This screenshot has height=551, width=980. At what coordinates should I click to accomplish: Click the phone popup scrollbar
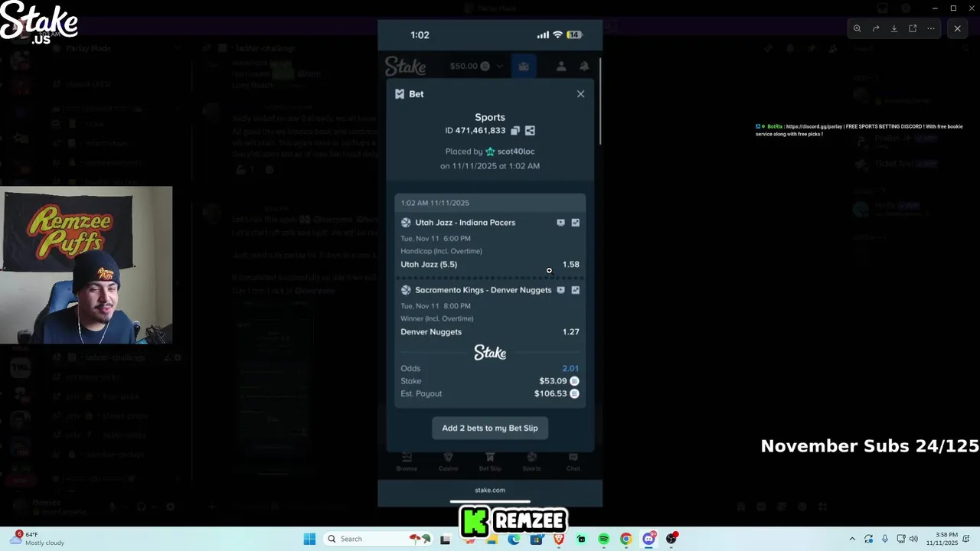(601, 99)
